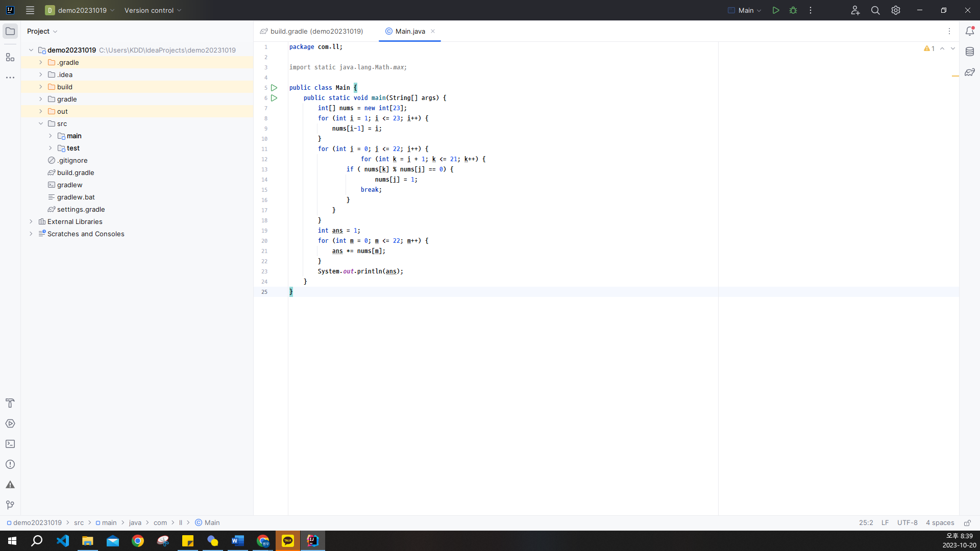Toggle the read-only lock in the status bar
Screen dimensions: 980x551
tap(967, 523)
